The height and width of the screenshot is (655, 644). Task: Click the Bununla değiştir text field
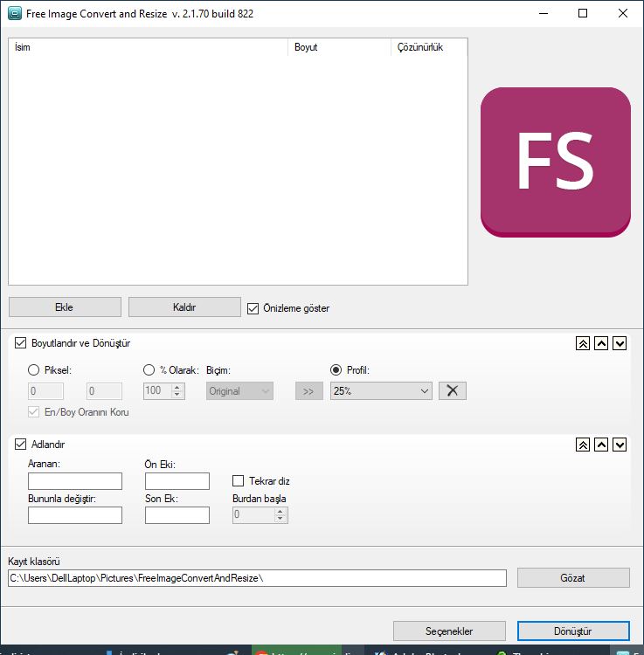coord(75,515)
